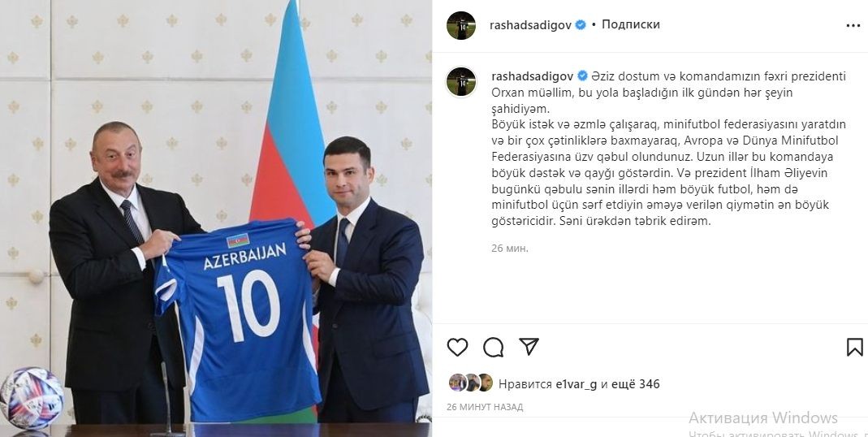The height and width of the screenshot is (437, 868).
Task: Open the three-dots more options menu
Action: coord(853,25)
